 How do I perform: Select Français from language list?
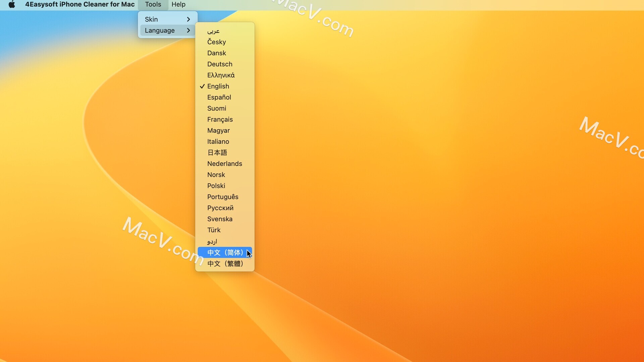[x=220, y=119]
